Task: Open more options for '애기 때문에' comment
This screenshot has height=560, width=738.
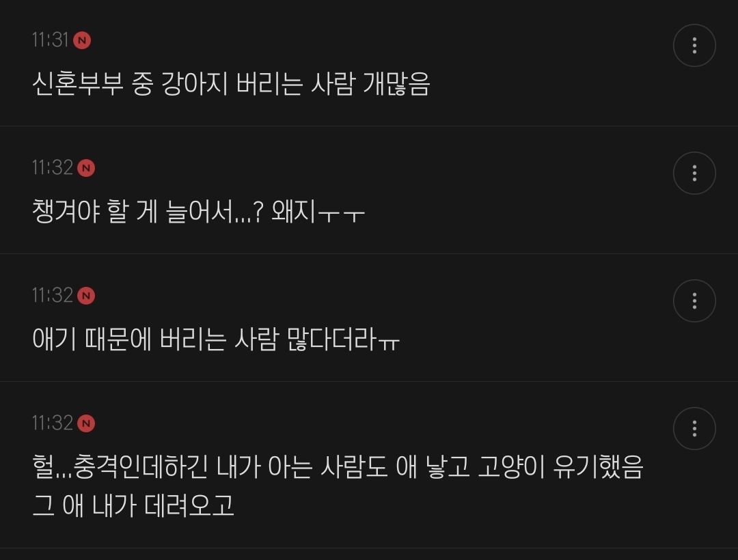Action: point(694,301)
